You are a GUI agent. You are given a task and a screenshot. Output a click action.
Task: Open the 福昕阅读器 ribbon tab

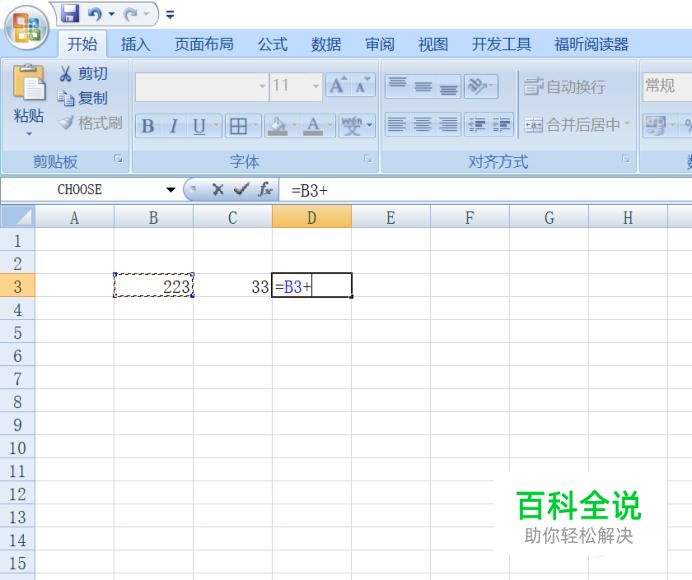click(591, 44)
